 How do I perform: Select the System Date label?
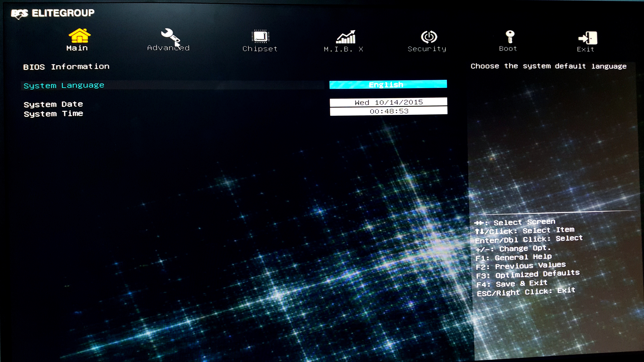click(x=53, y=104)
